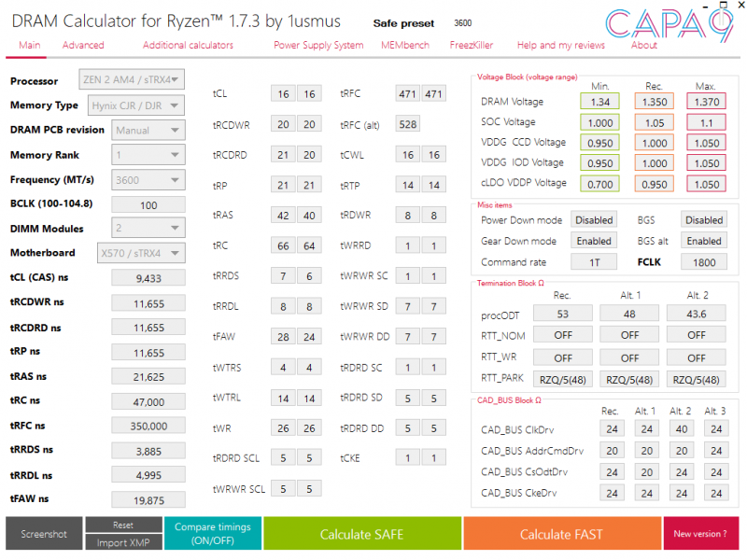The width and height of the screenshot is (747, 560).
Task: Check for New version
Action: (x=700, y=533)
